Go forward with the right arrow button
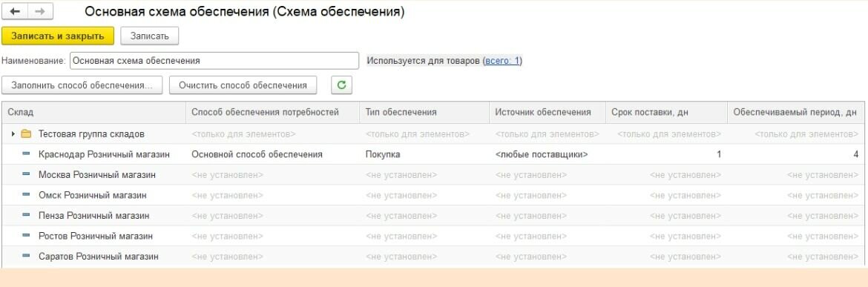 [x=40, y=11]
